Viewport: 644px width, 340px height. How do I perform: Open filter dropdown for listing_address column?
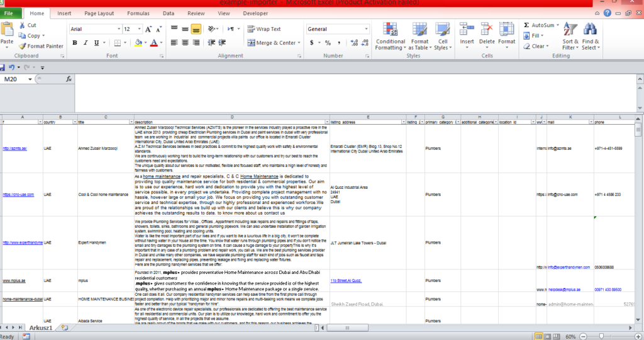[404, 122]
